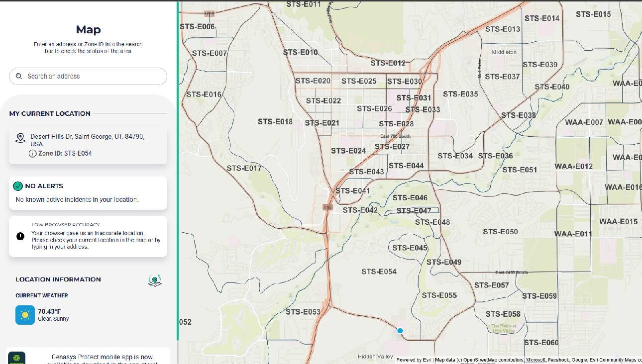642x364 pixels.
Task: Select zone STS-E055 on the map
Action: (x=439, y=295)
